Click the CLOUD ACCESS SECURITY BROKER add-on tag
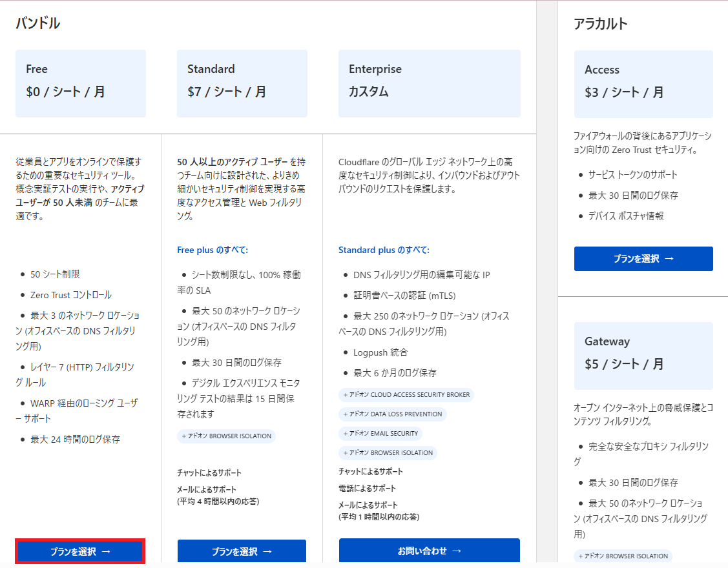This screenshot has height=568, width=728. (x=406, y=395)
